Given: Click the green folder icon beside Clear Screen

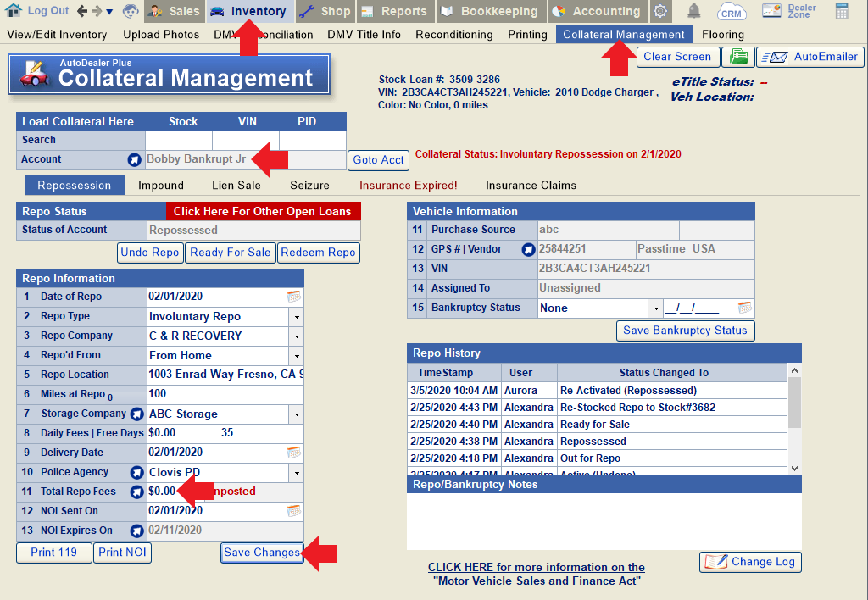Looking at the screenshot, I should [738, 57].
